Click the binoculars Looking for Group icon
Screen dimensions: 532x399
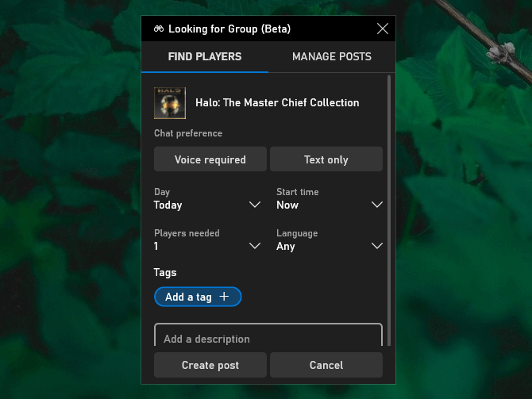tap(159, 29)
